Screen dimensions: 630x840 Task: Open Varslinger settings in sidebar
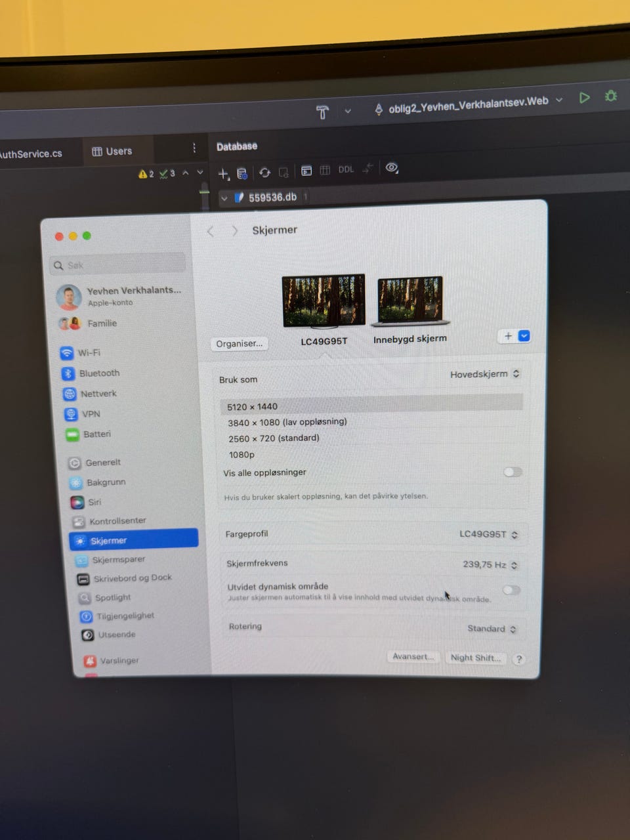click(112, 660)
